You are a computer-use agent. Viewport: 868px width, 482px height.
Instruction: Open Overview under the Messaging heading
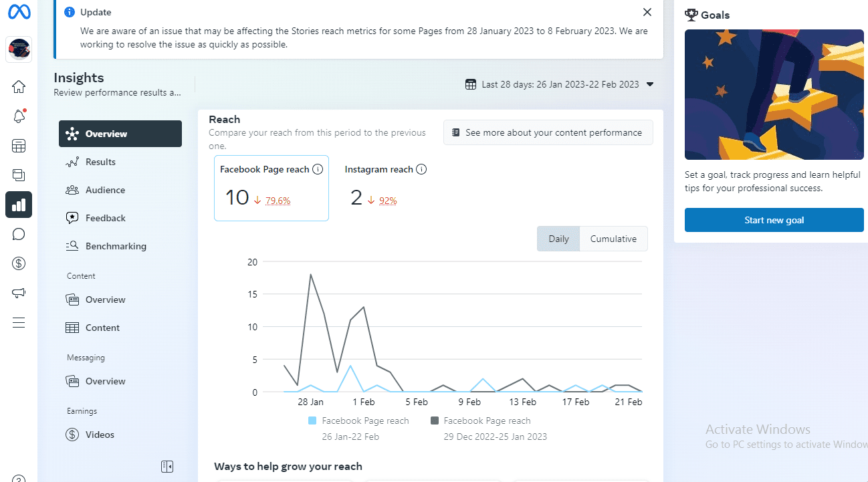coord(120,381)
